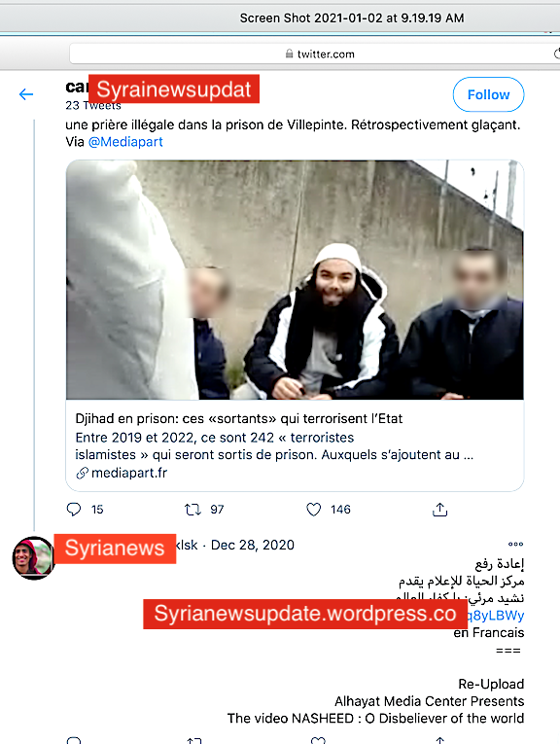Click the red Syrainewsupdat header label
This screenshot has height=744, width=560.
coord(174,89)
